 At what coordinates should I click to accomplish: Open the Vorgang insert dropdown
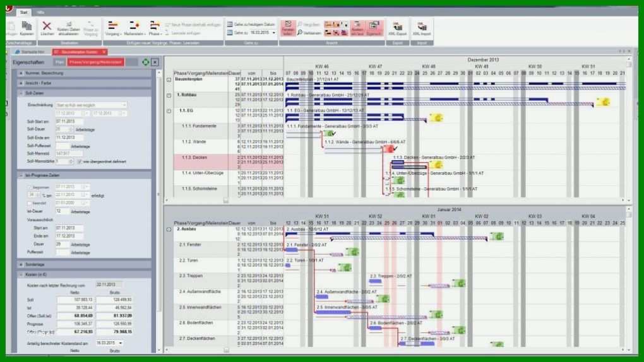(x=113, y=28)
